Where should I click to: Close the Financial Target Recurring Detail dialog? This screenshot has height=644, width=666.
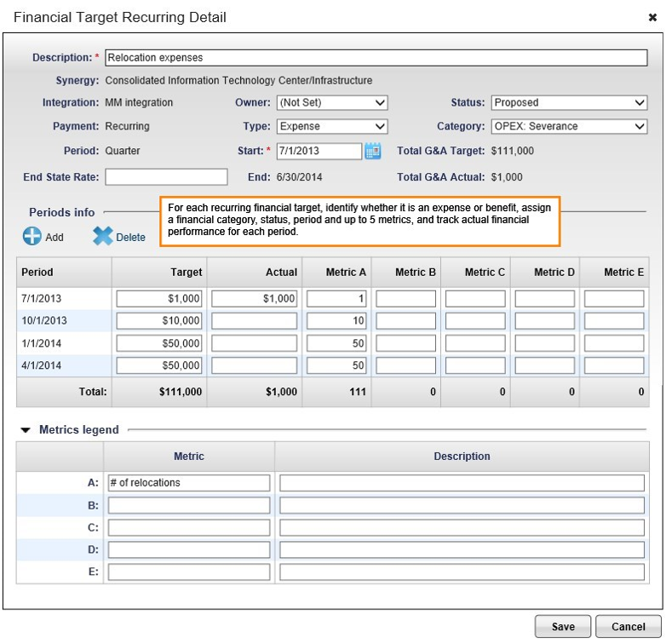652,17
